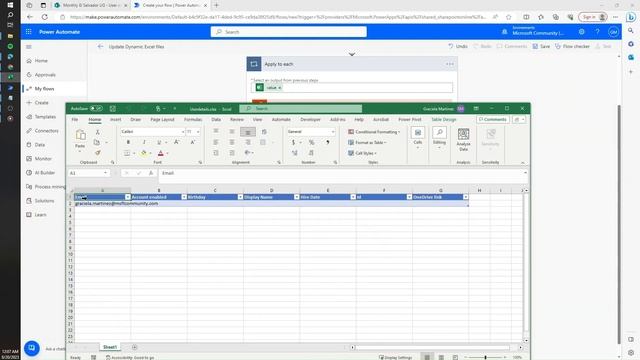The image size is (640, 360).
Task: Open Apply to each ellipsis menu
Action: point(449,64)
